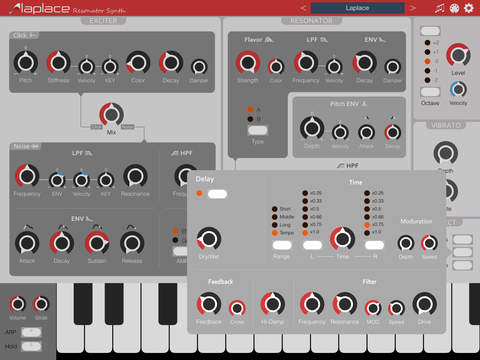
Task: Click the Click section Stiffness knob
Action: 58,63
